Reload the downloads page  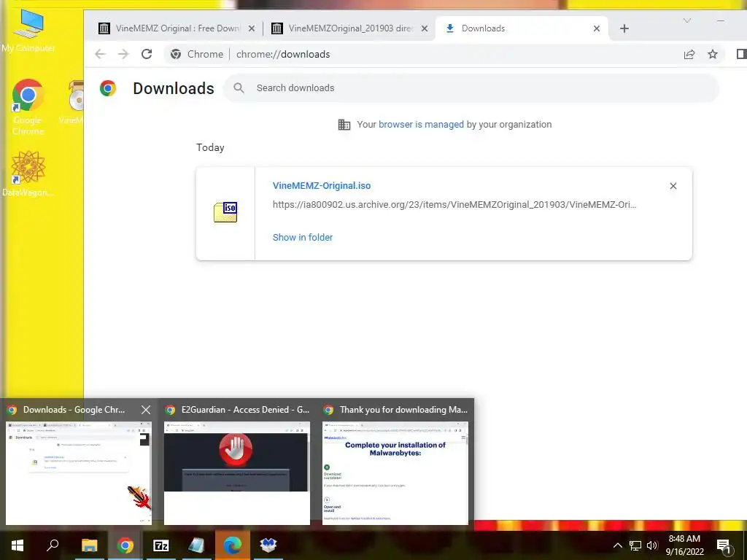coord(147,54)
